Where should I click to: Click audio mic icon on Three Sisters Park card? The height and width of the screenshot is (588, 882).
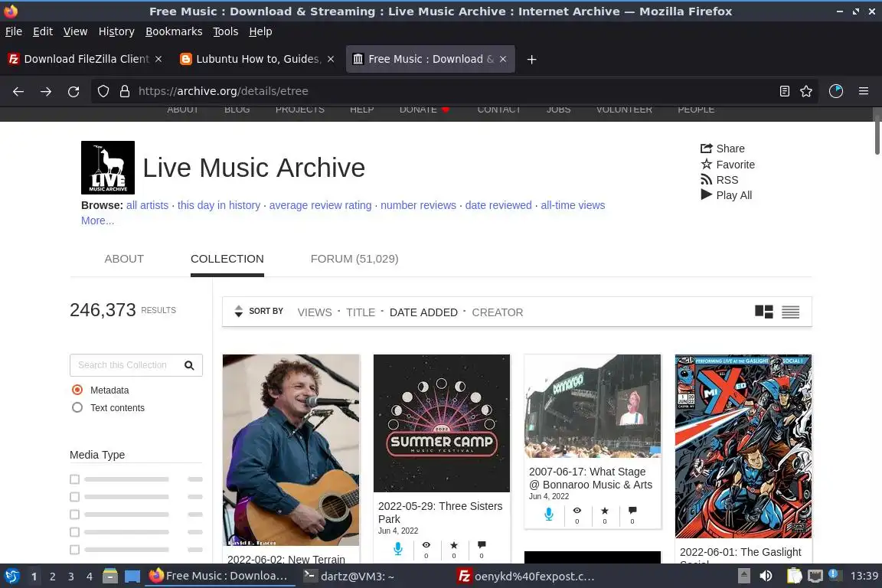pos(397,548)
